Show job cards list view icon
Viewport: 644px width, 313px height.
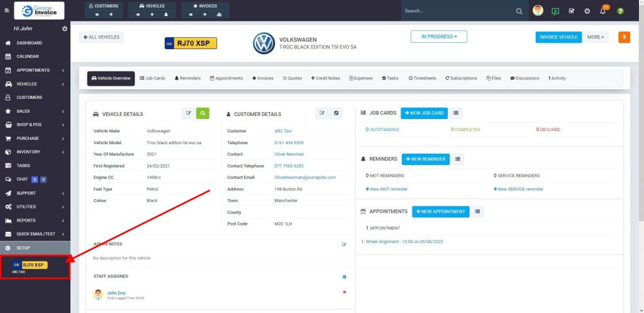(456, 113)
